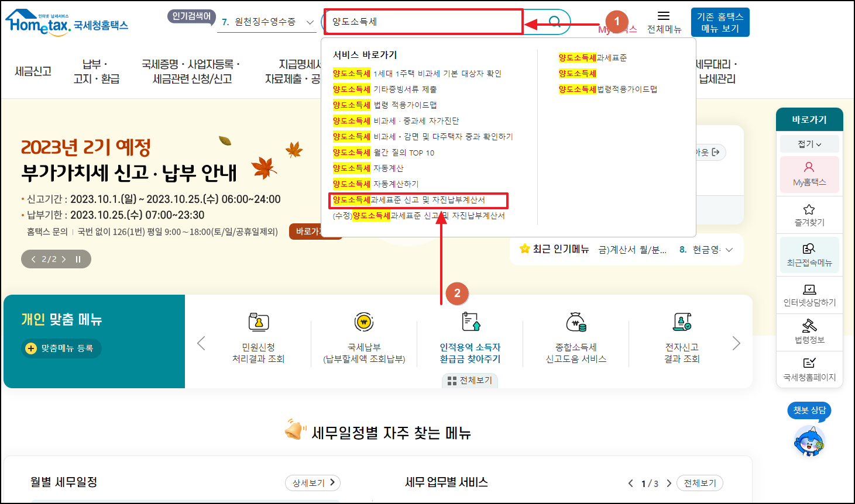Open 민원신청 처리결과 조회 icon
The image size is (855, 504).
click(259, 322)
